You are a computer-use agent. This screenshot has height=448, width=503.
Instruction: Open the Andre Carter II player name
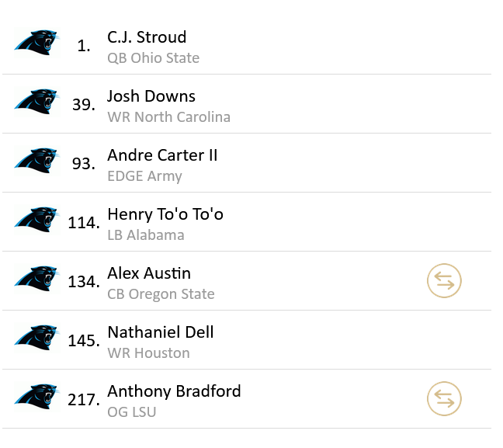(162, 155)
